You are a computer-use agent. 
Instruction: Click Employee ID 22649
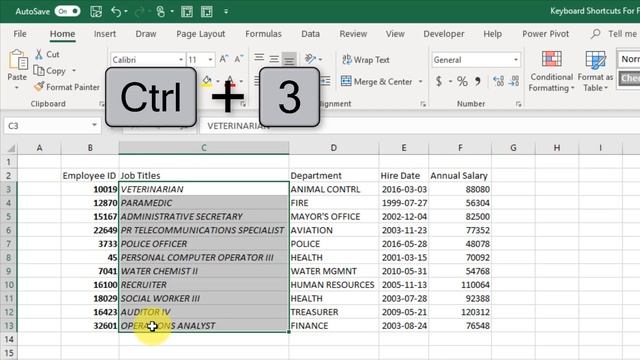click(90, 230)
